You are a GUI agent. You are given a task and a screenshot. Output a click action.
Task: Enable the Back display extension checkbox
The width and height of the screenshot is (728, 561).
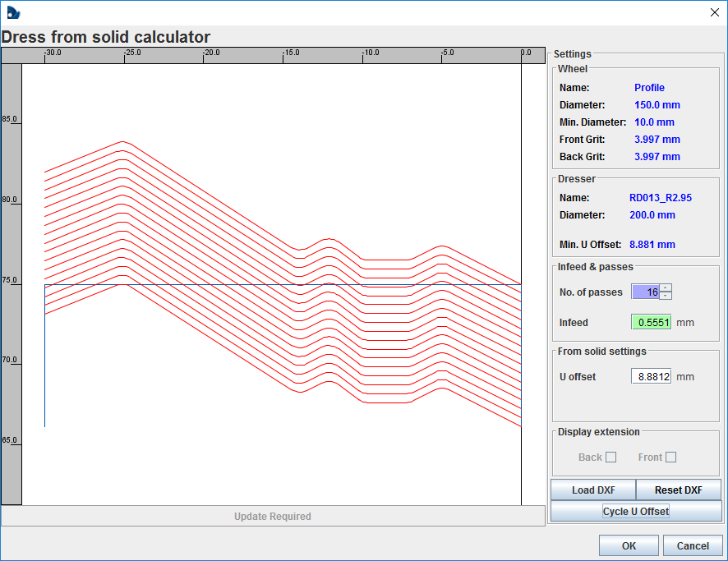[x=611, y=458]
